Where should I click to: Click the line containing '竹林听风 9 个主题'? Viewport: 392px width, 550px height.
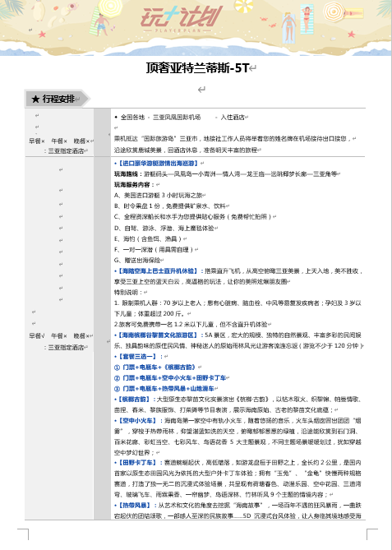(221, 495)
